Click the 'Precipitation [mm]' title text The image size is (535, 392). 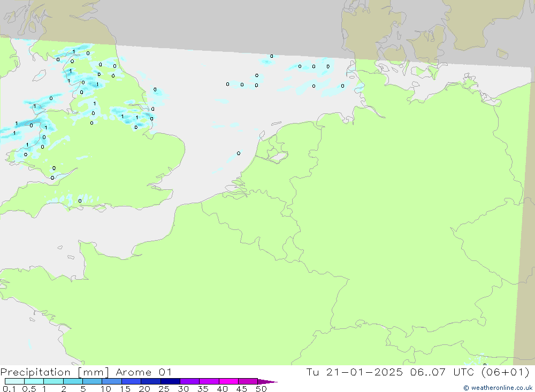[55, 372]
